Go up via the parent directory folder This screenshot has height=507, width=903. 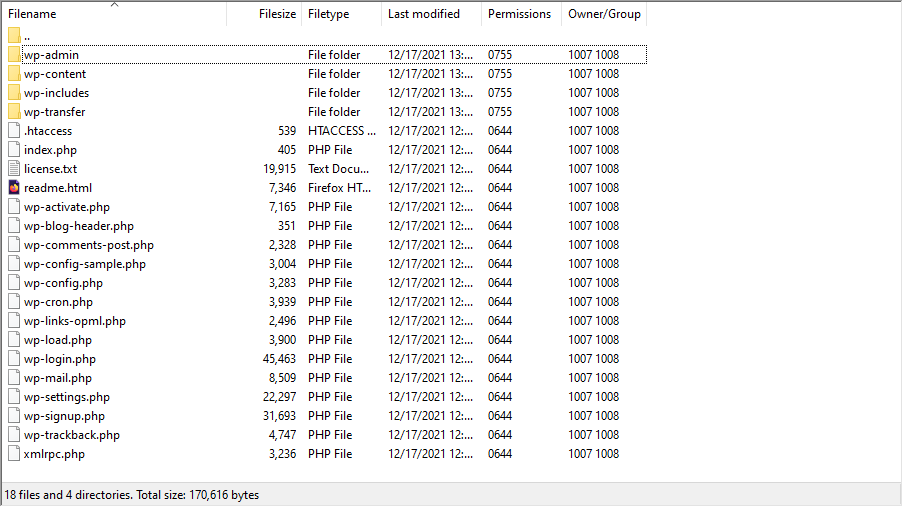click(14, 36)
